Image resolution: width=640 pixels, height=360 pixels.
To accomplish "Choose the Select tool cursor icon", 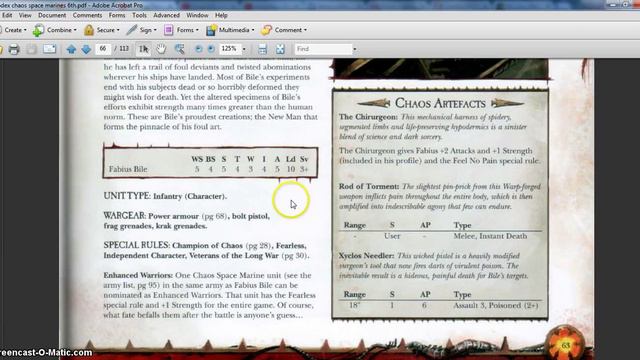I will click(144, 49).
